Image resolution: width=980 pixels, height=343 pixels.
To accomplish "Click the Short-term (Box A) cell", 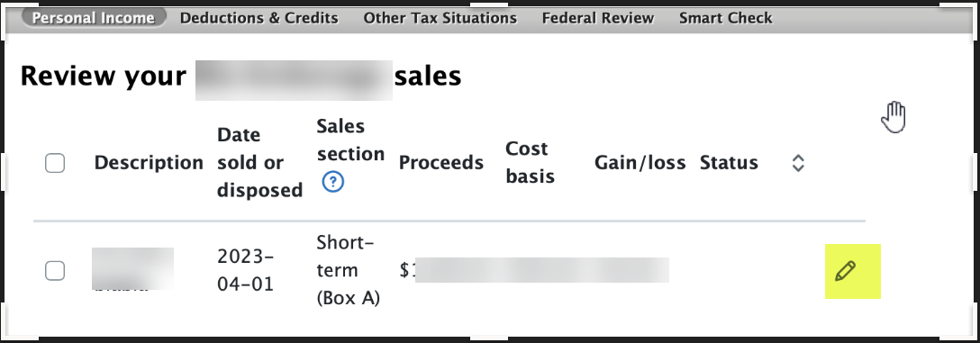I will (x=349, y=270).
